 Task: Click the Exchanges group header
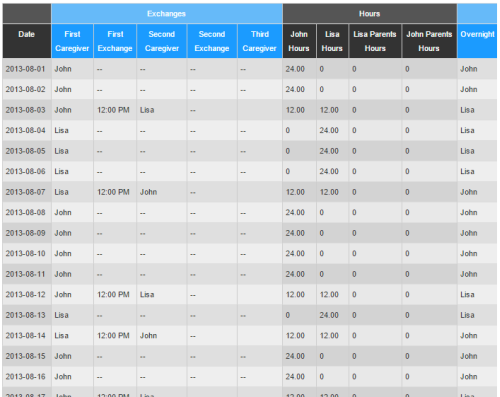point(167,14)
